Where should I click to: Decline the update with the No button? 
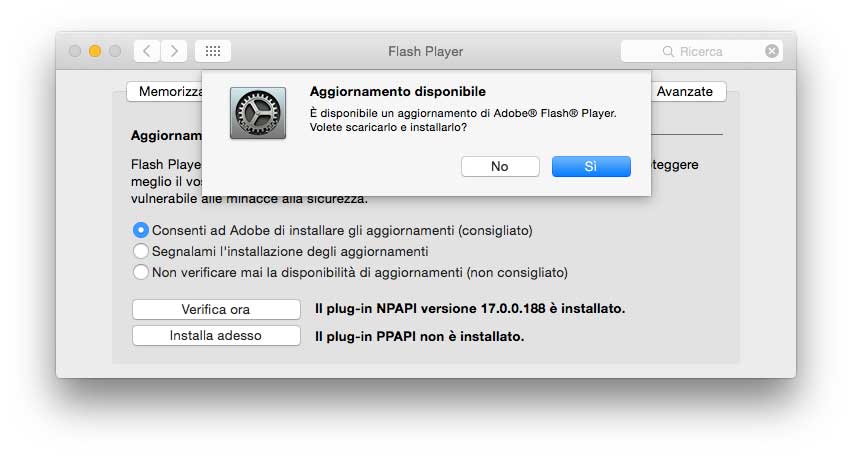[x=500, y=167]
